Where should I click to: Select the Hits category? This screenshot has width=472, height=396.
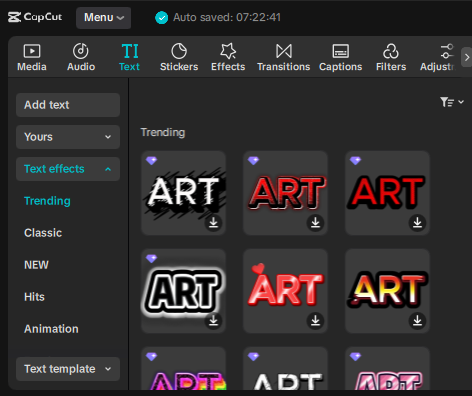pyautogui.click(x=34, y=297)
